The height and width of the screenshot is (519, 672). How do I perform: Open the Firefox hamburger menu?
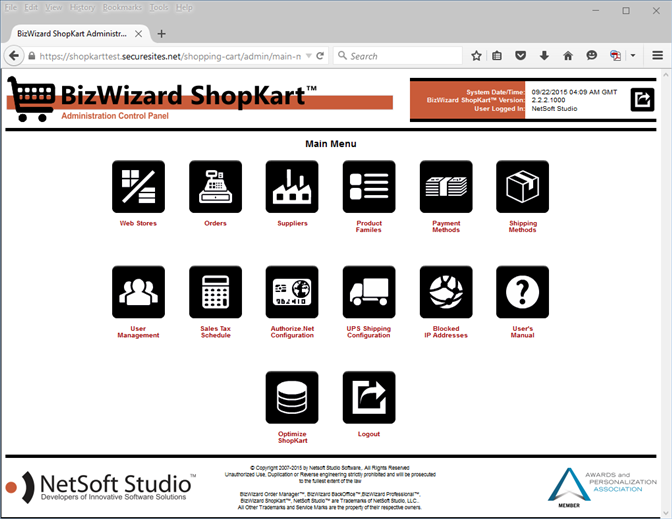pos(657,56)
